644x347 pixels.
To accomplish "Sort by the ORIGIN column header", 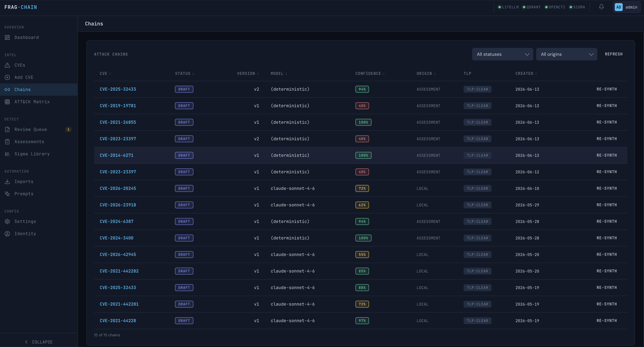I will 426,73.
